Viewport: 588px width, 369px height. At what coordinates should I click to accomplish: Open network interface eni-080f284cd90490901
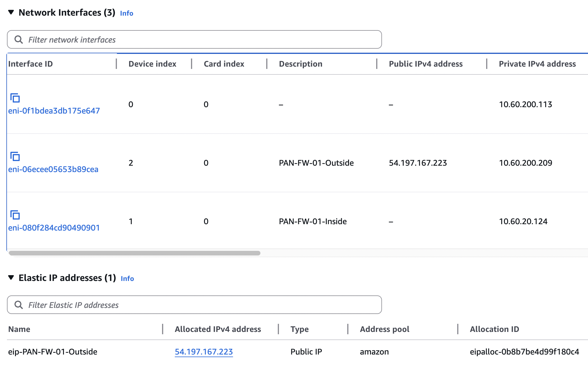[54, 228]
